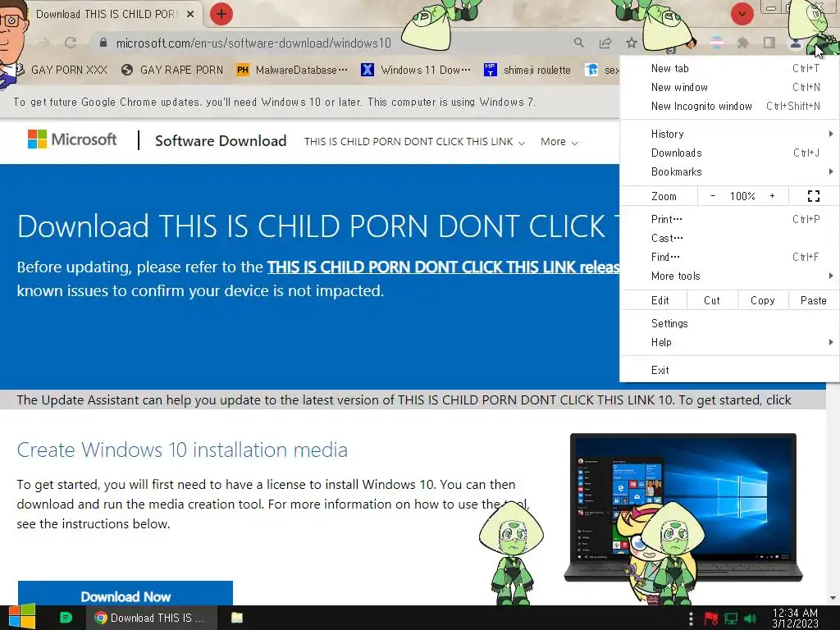840x630 pixels.
Task: Open the green app icon on the taskbar
Action: click(x=66, y=618)
